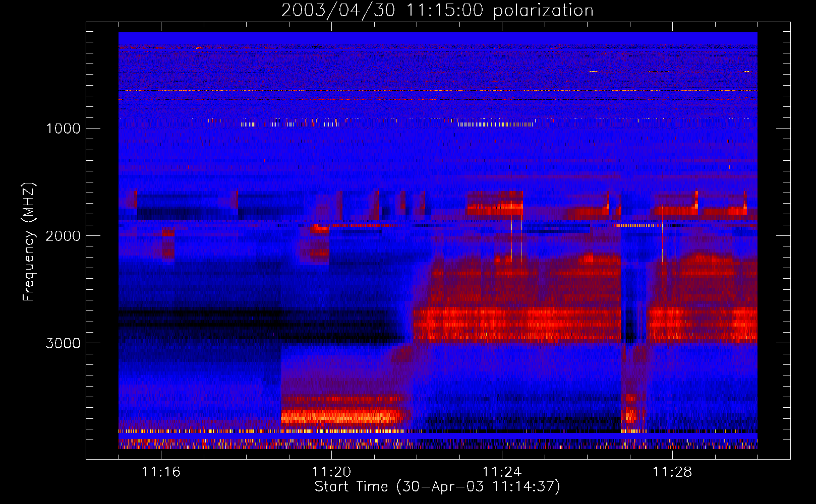
Task: Click the 3000 frequency tick label
Action: point(63,343)
